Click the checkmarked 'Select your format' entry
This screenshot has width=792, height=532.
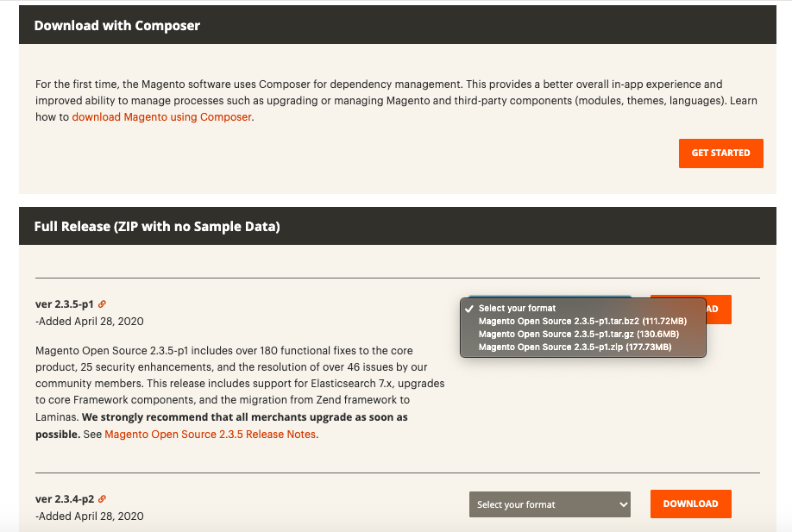click(x=518, y=308)
